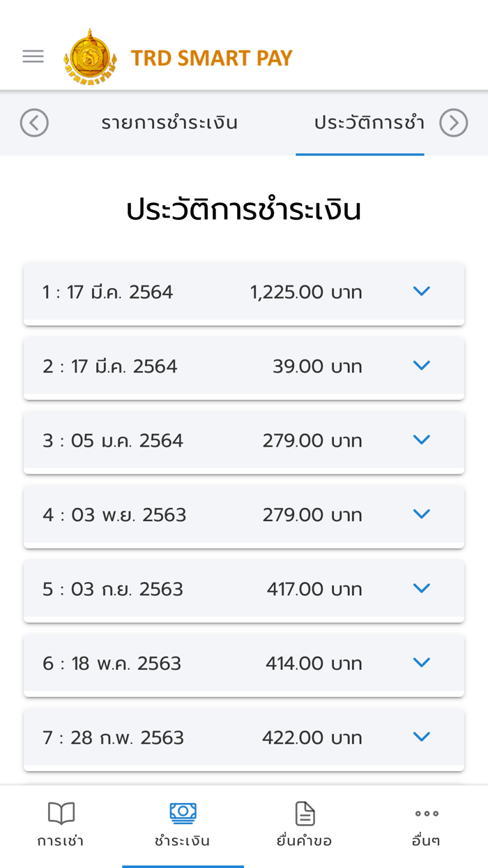Open the hamburger navigation menu
Image resolution: width=488 pixels, height=868 pixels.
pos(33,56)
